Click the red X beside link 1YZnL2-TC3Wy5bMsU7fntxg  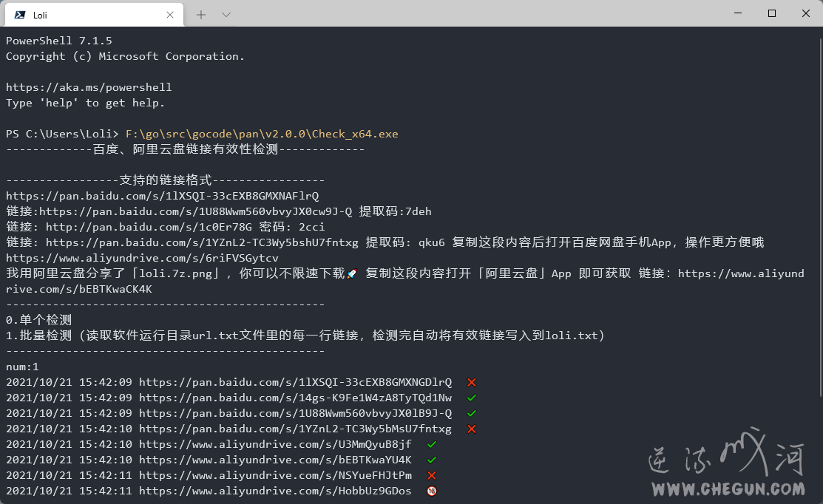pyautogui.click(x=472, y=429)
